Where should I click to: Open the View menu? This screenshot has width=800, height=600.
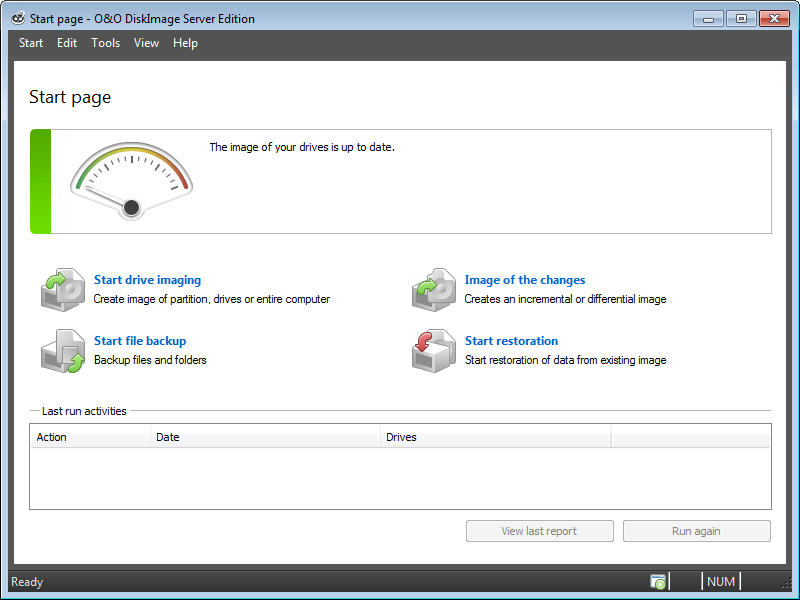146,43
